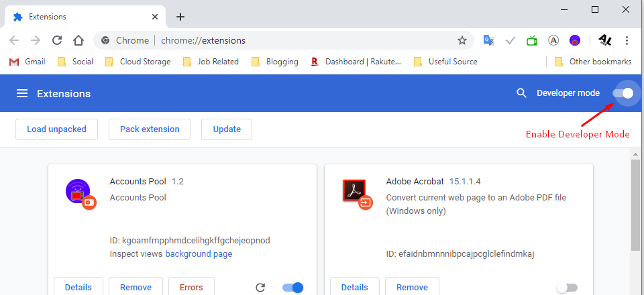Image resolution: width=644 pixels, height=295 pixels.
Task: Click the Adobe Acrobat version 15.1.1.4
Action: click(465, 181)
